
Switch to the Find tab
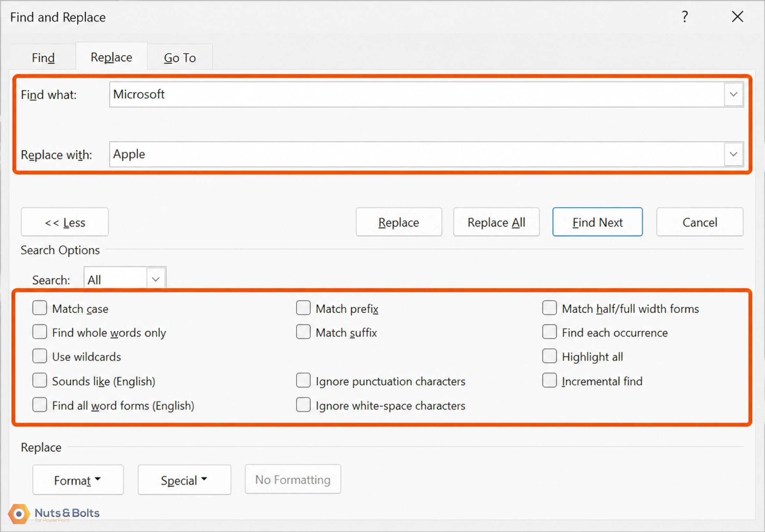[43, 58]
